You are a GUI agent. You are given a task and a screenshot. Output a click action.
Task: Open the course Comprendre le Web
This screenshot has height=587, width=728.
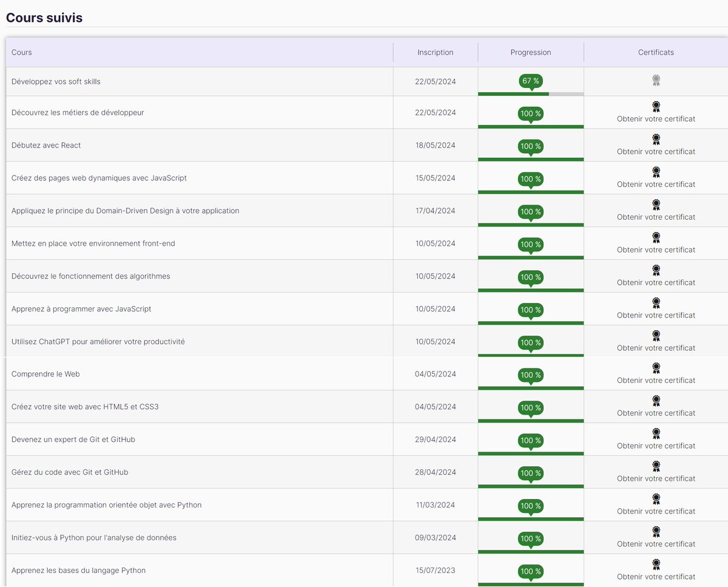point(45,374)
